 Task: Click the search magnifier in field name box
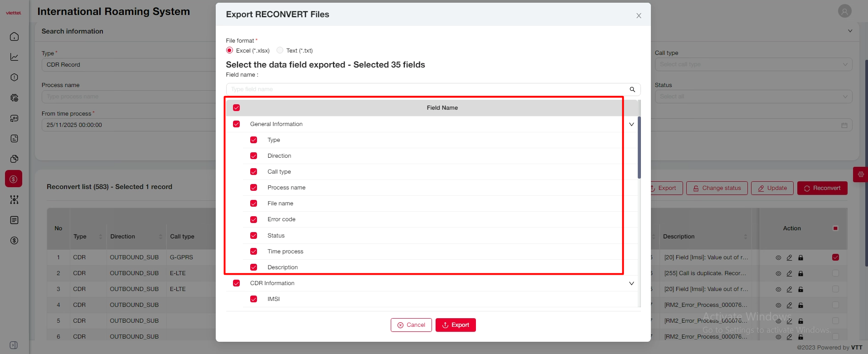tap(632, 89)
